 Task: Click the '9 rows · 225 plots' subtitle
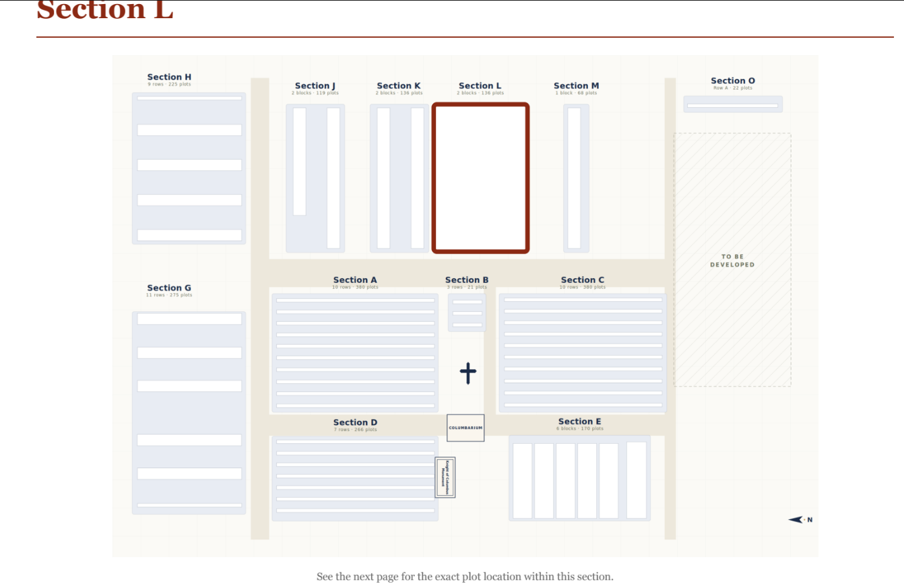coord(169,85)
